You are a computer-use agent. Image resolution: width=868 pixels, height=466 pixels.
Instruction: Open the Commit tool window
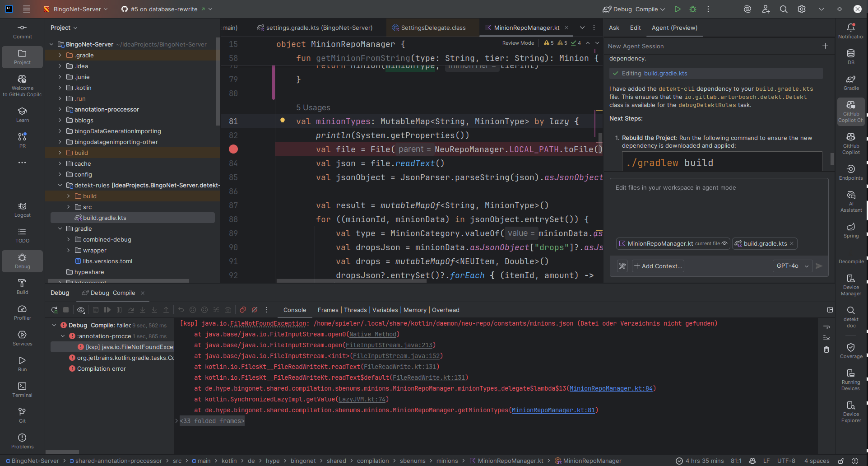click(x=22, y=31)
